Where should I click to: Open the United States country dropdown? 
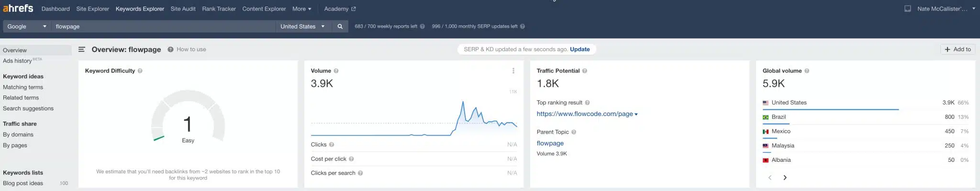coord(302,27)
